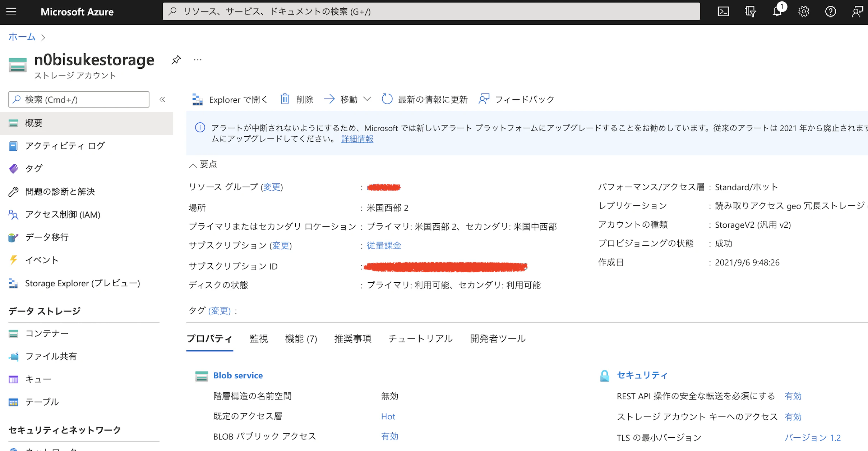Open notifications bell

pos(777,12)
